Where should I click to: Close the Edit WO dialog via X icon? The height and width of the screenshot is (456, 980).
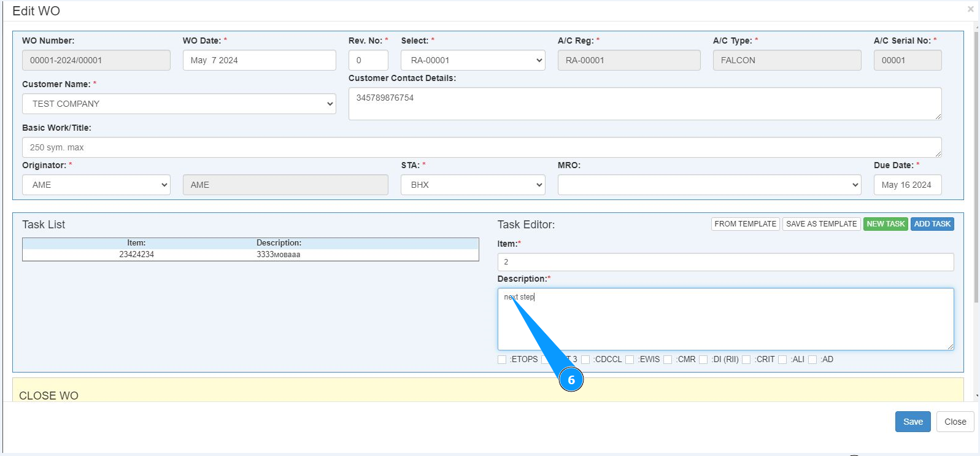pyautogui.click(x=970, y=9)
